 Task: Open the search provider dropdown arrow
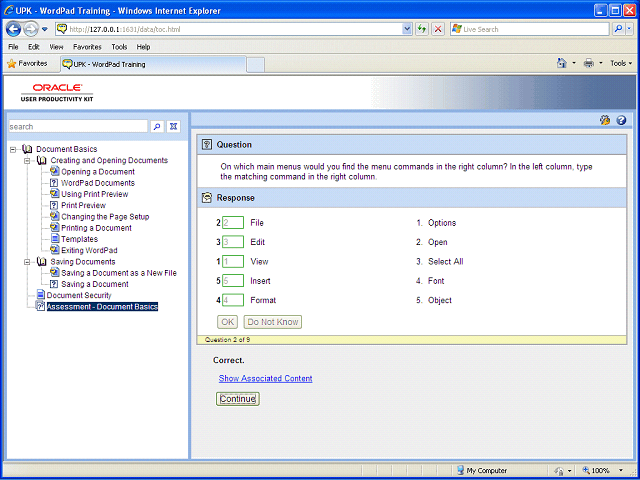pos(629,29)
